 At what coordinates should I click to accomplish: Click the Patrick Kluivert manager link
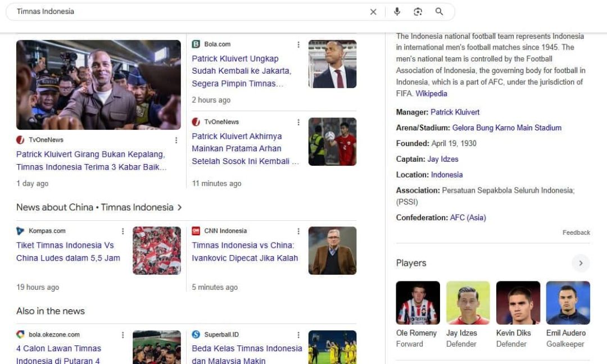pyautogui.click(x=456, y=112)
